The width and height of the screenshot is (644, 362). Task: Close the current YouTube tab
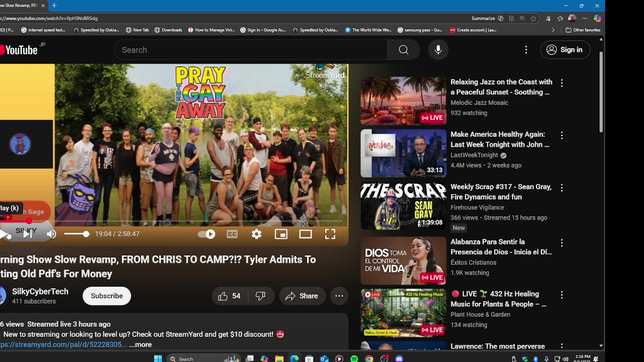coord(43,6)
